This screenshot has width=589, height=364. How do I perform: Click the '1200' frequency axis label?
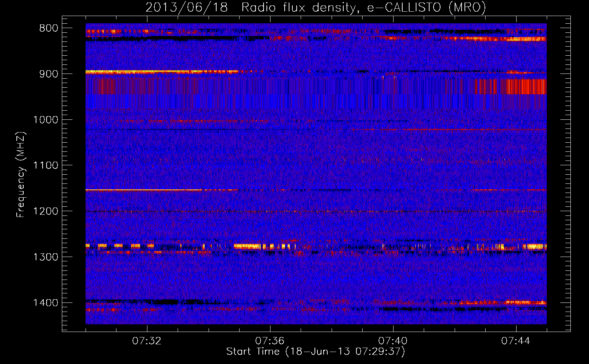pos(46,211)
